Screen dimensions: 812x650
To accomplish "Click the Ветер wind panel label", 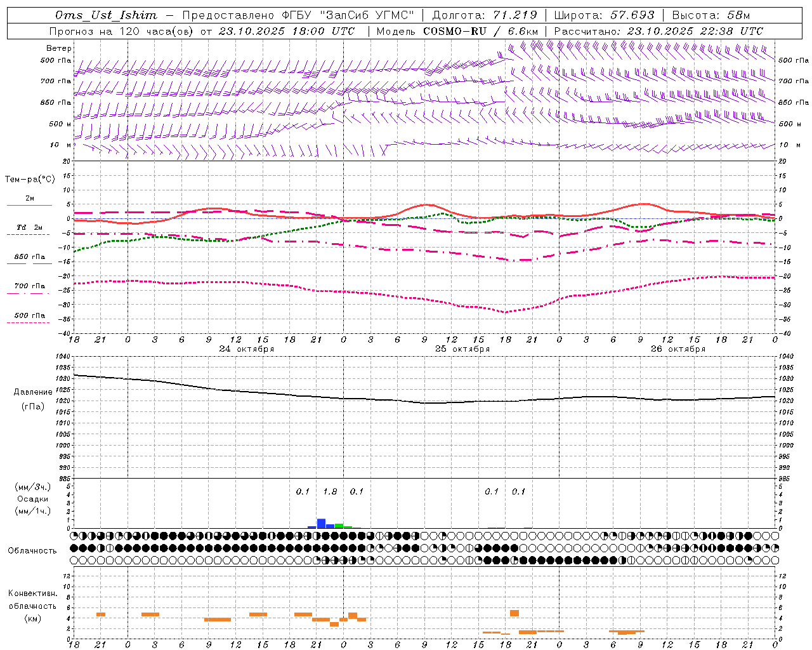I will pyautogui.click(x=58, y=48).
